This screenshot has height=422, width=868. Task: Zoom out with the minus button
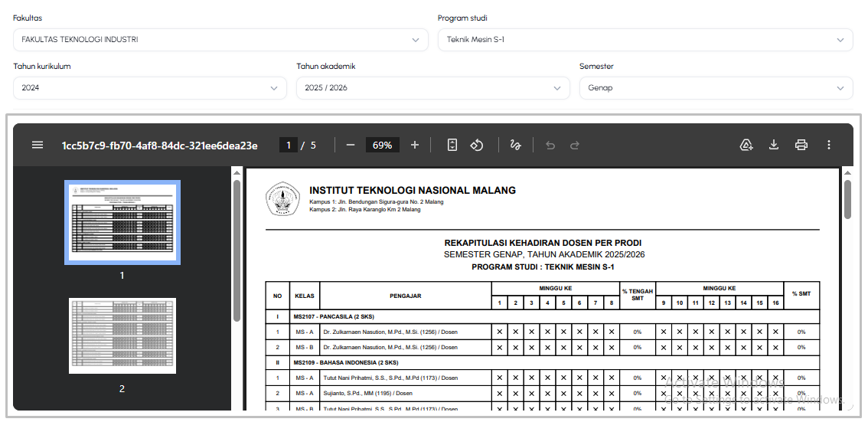350,145
